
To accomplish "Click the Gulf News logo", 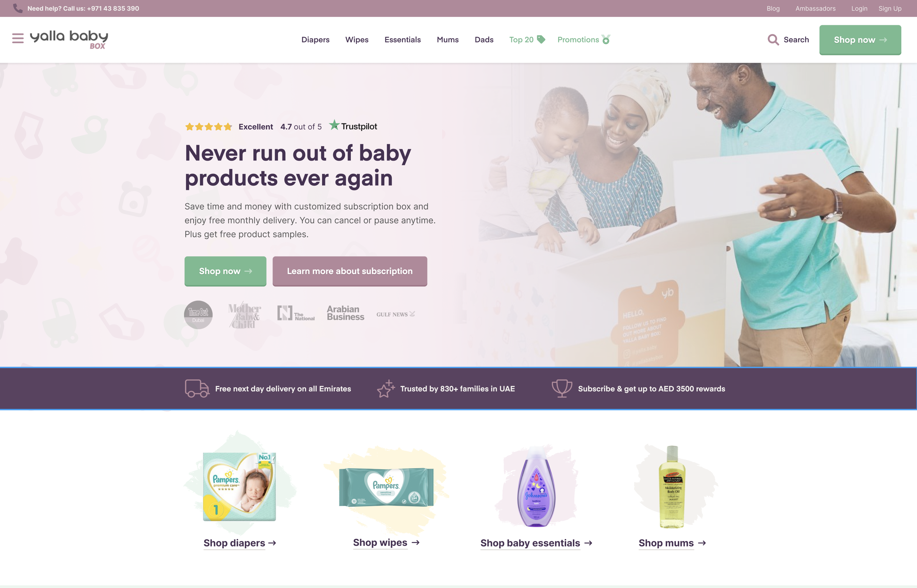I will pyautogui.click(x=396, y=314).
